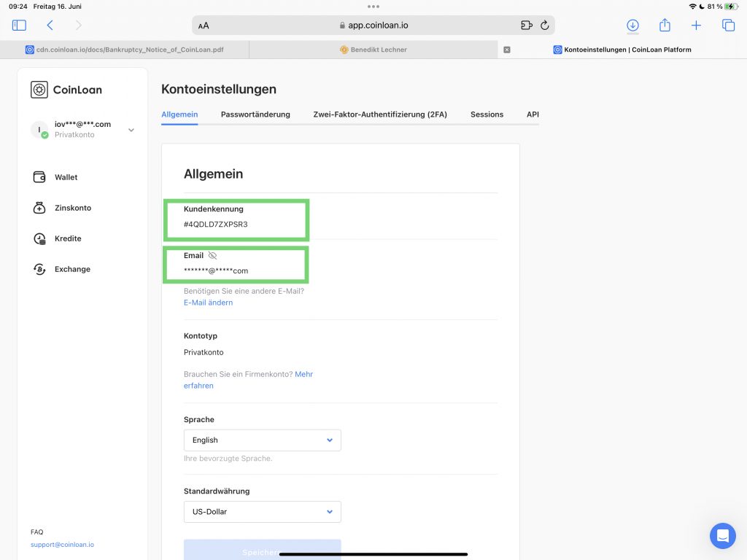Click the CoinLoan logo icon
This screenshot has height=560, width=747.
tap(39, 90)
